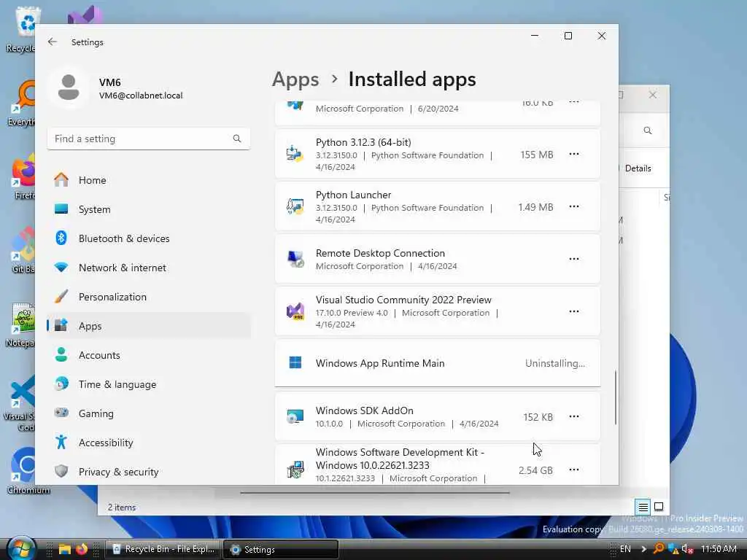Switch File Explorer to details list view
This screenshot has width=747, height=560.
pyautogui.click(x=643, y=507)
